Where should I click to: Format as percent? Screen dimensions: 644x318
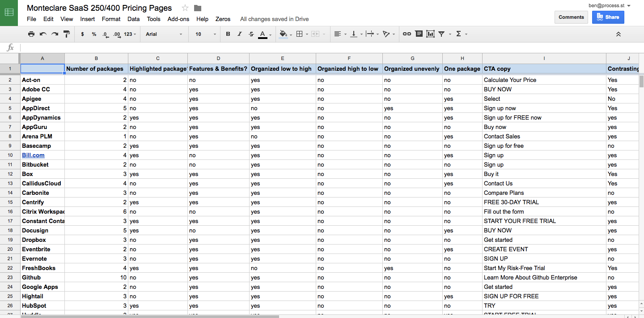click(94, 34)
